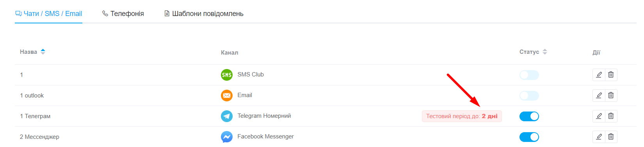Edit the 1 outlook Email channel
The width and height of the screenshot is (644, 147).
(599, 95)
